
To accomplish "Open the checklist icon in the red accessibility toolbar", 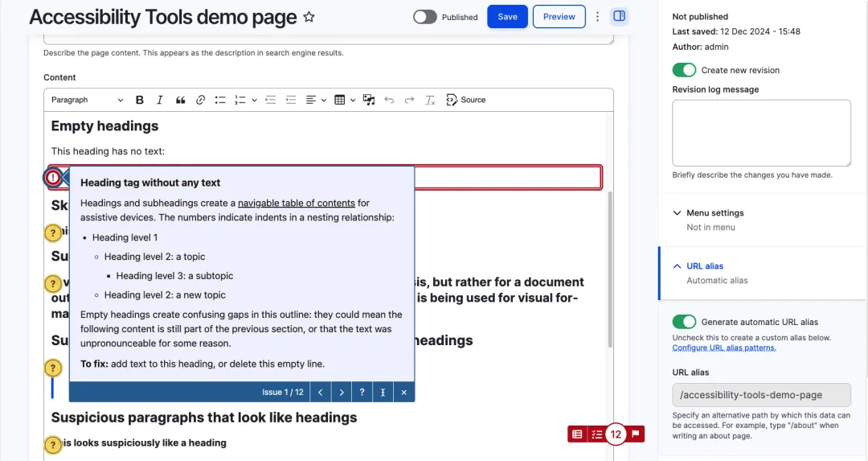I will 596,434.
